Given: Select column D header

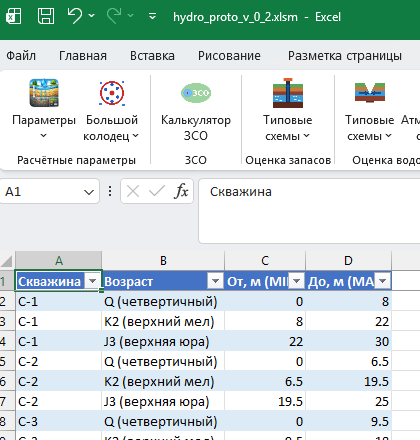Looking at the screenshot, I should [x=348, y=261].
